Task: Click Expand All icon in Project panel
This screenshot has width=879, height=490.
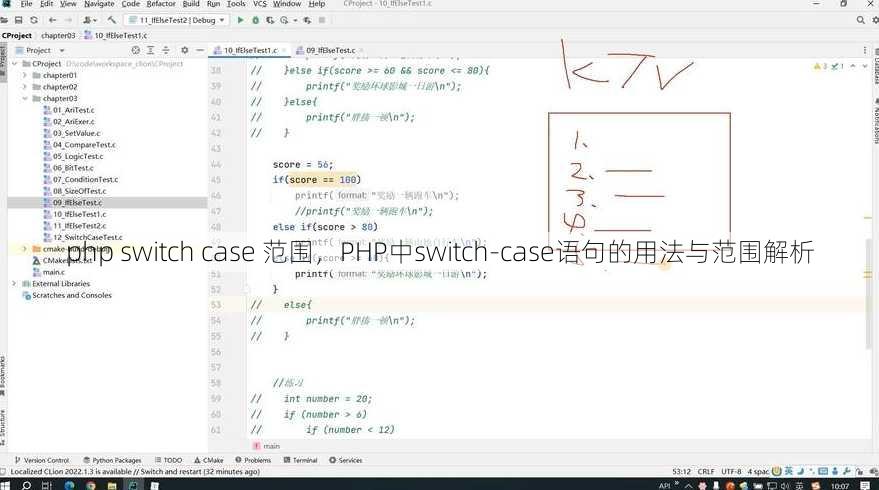Action: point(150,50)
